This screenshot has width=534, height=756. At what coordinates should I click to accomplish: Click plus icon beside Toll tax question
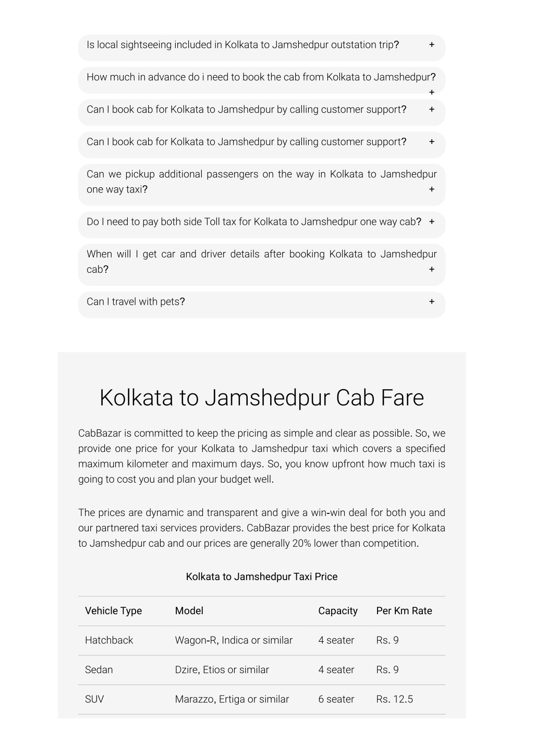(x=432, y=222)
